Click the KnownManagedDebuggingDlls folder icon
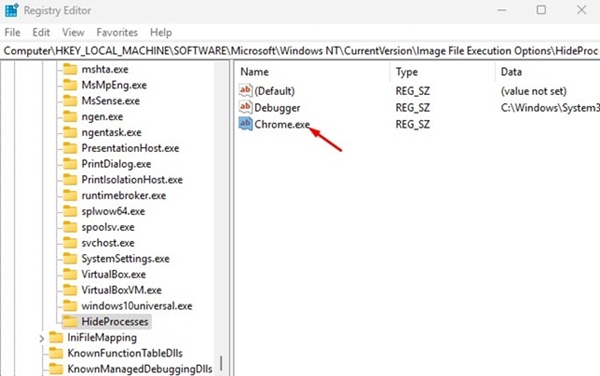The width and height of the screenshot is (600, 376). pos(56,369)
